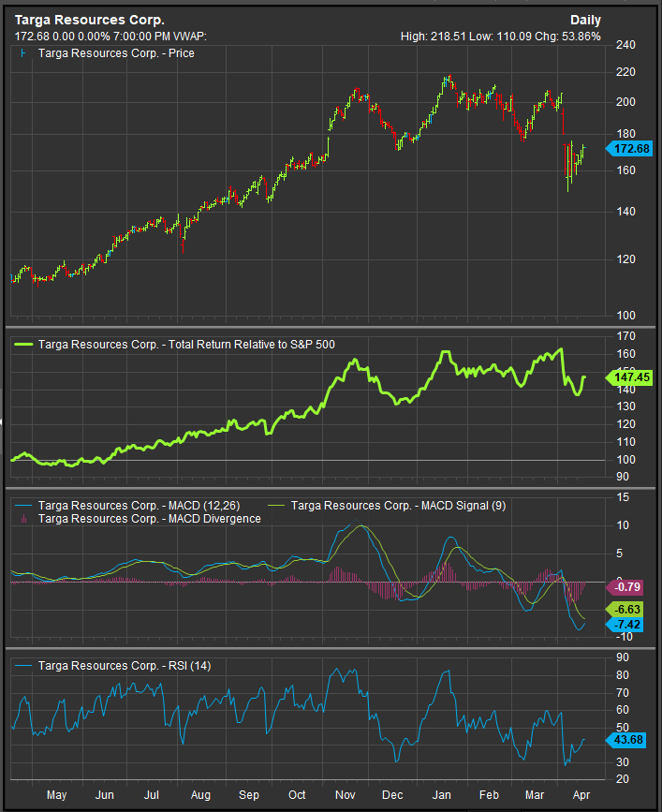The width and height of the screenshot is (662, 812).
Task: Click the Price legend marker icon
Action: click(x=22, y=53)
